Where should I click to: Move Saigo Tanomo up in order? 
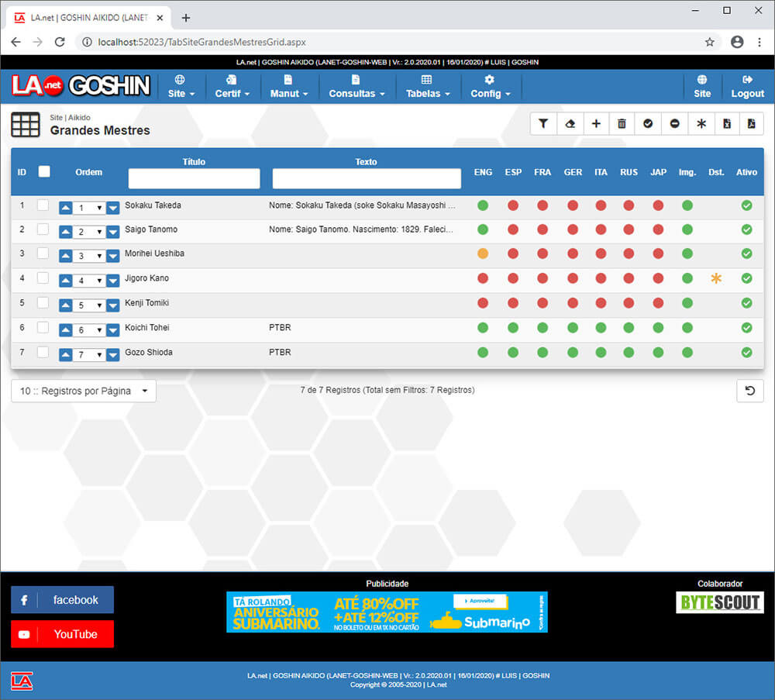tap(65, 232)
